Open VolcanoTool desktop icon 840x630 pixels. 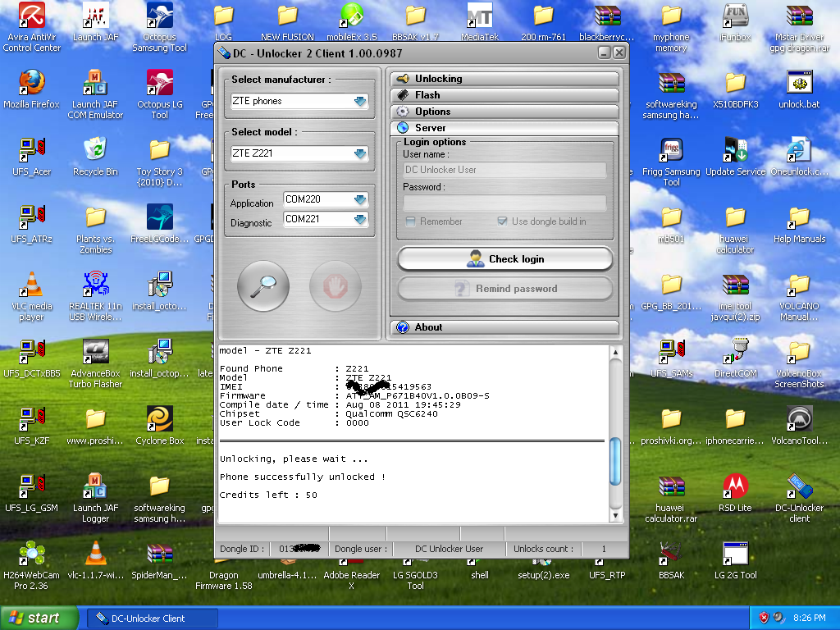click(799, 426)
